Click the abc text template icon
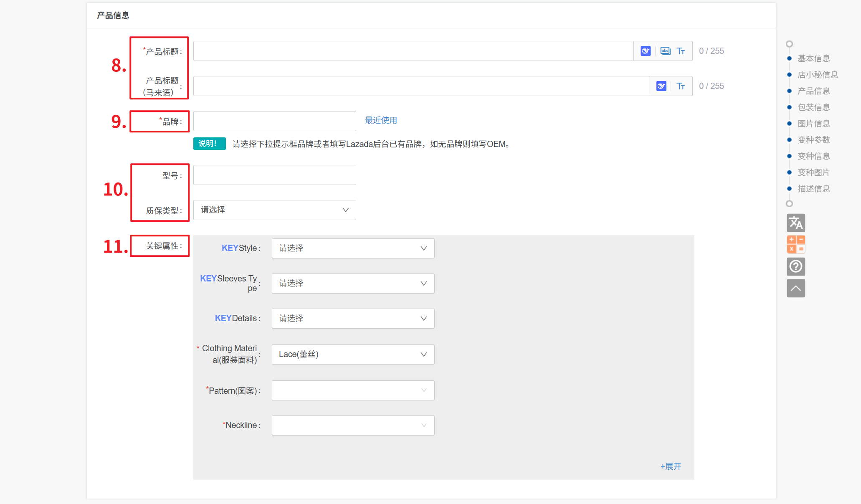 [665, 51]
